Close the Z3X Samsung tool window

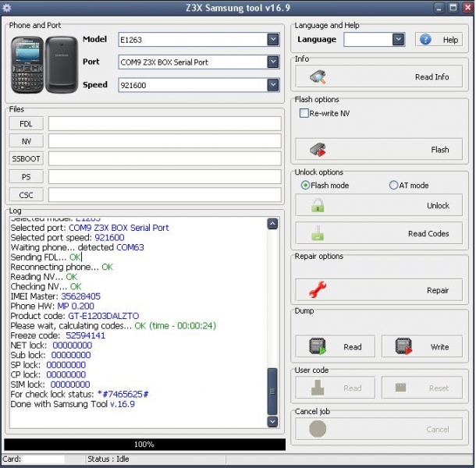tap(467, 8)
